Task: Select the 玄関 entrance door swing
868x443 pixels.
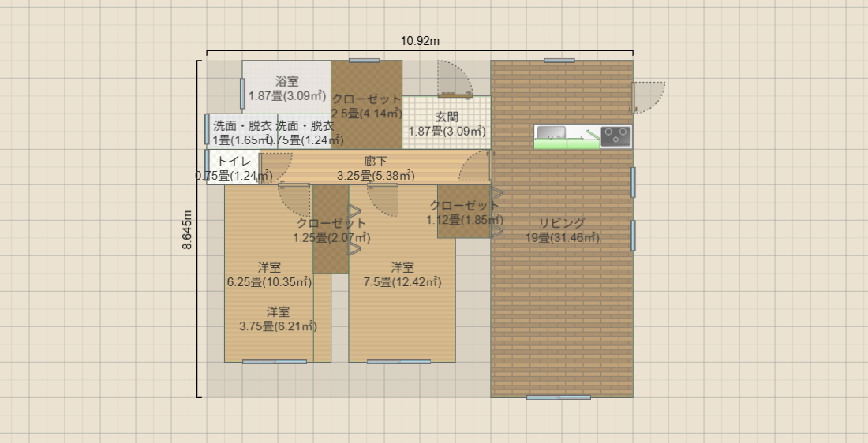Action: [x=455, y=79]
